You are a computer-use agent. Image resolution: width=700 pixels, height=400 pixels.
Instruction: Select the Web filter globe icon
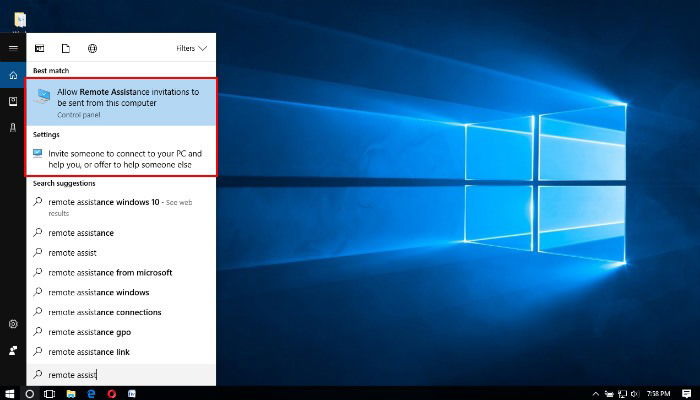click(x=92, y=48)
